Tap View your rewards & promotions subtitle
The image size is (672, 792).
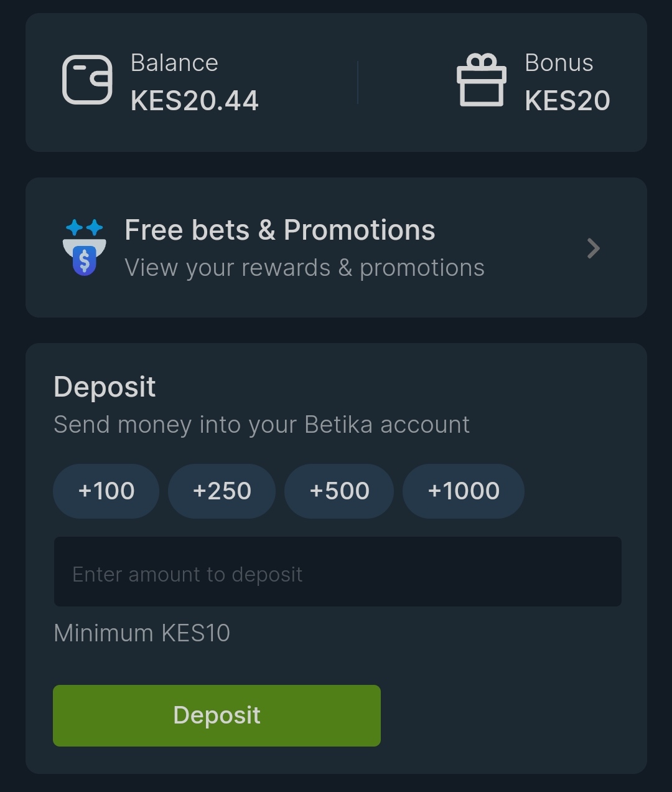tap(304, 268)
